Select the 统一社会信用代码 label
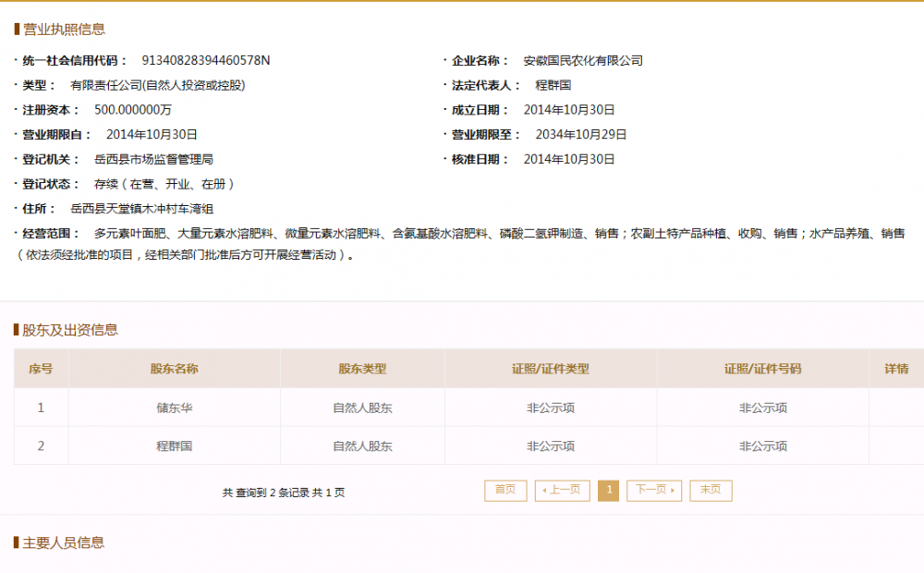The width and height of the screenshot is (924, 573). click(x=74, y=61)
